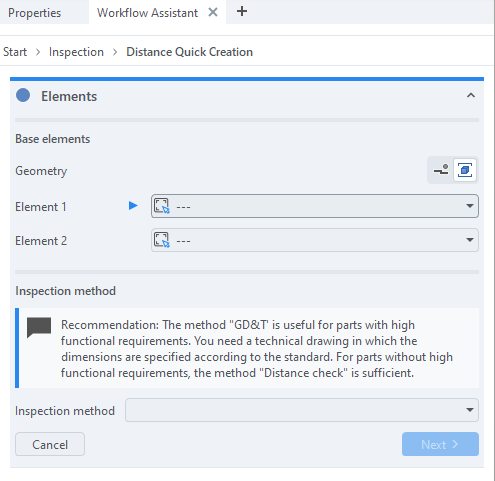Click the blue Elements step circle
The image size is (495, 481).
(x=23, y=95)
